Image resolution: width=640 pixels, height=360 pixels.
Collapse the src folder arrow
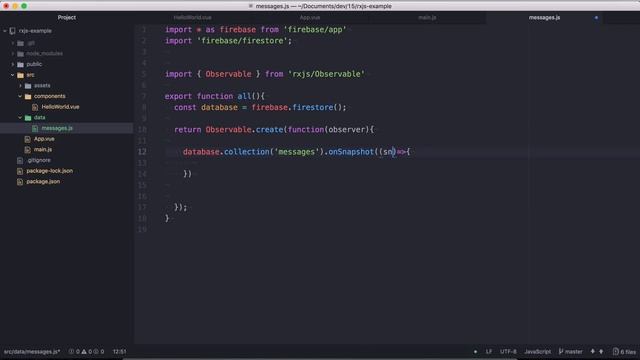tap(13, 75)
